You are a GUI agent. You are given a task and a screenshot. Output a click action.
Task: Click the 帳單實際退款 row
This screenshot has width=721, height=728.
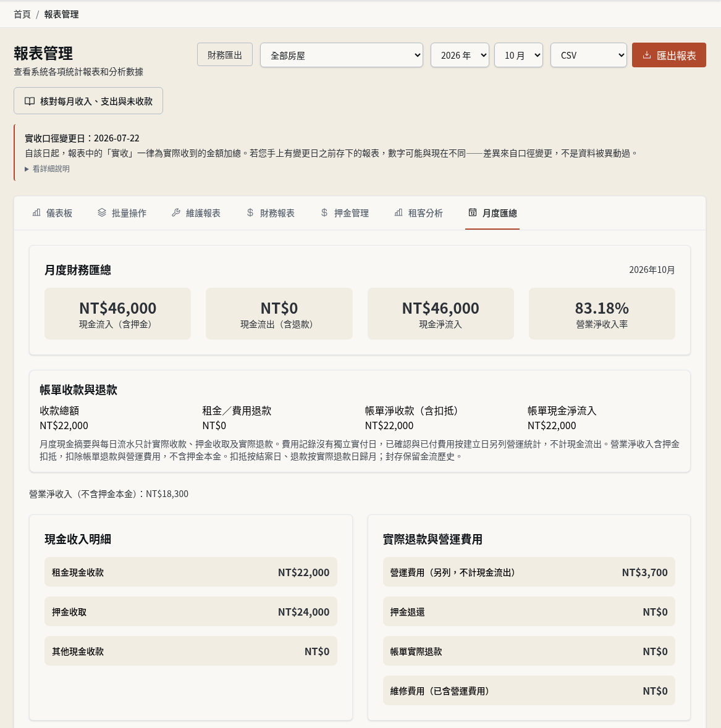tap(529, 651)
